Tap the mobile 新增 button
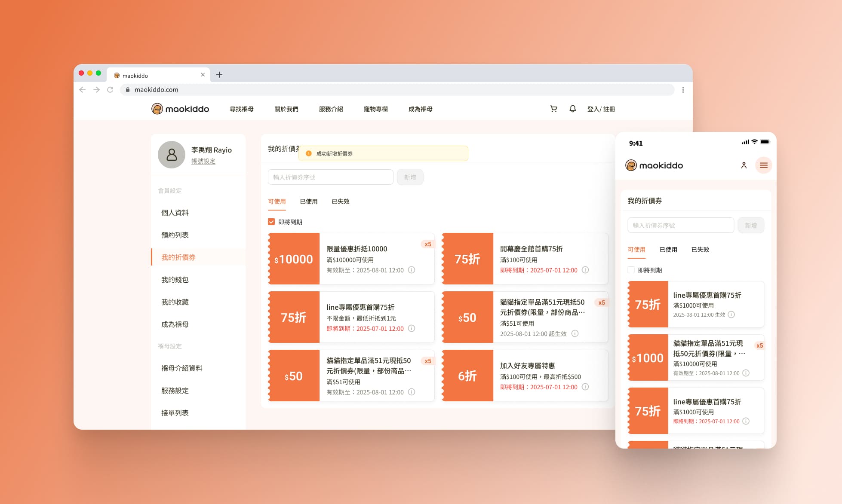 click(x=751, y=225)
